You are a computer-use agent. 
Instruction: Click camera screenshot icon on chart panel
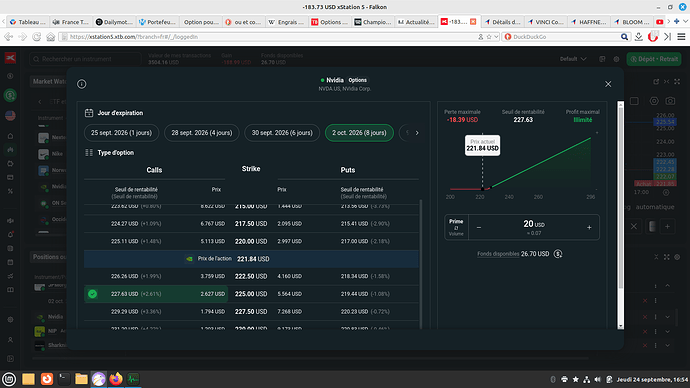pyautogui.click(x=670, y=101)
